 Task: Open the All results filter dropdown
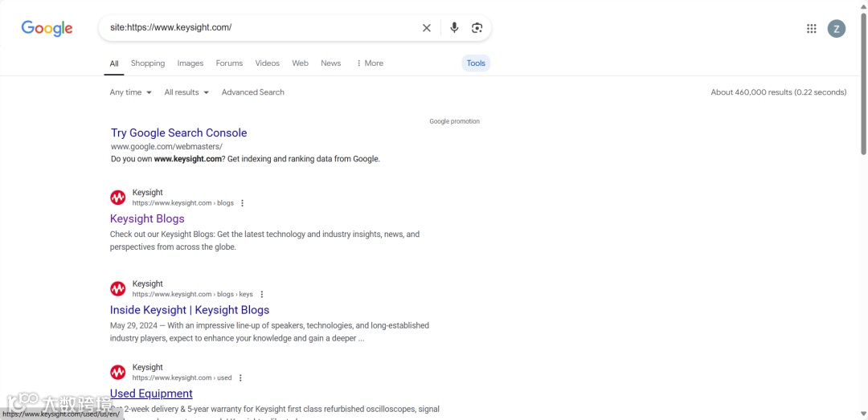coord(186,92)
